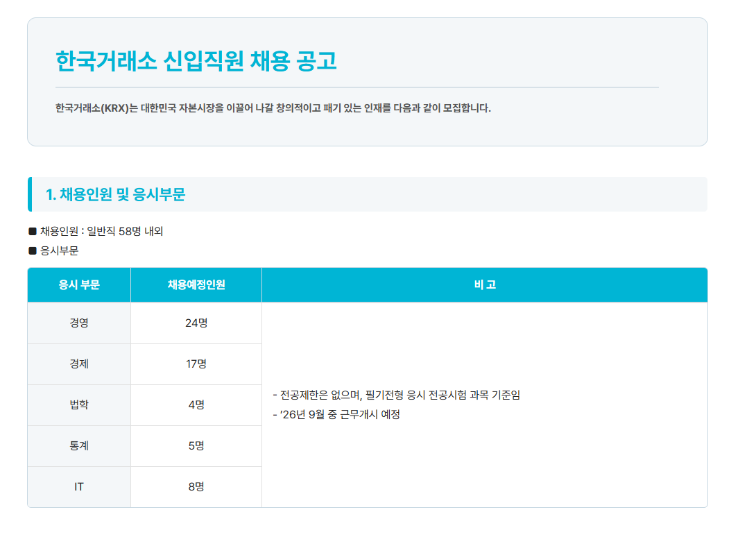Click the 비 고 column header
756x537 pixels.
pos(485,285)
